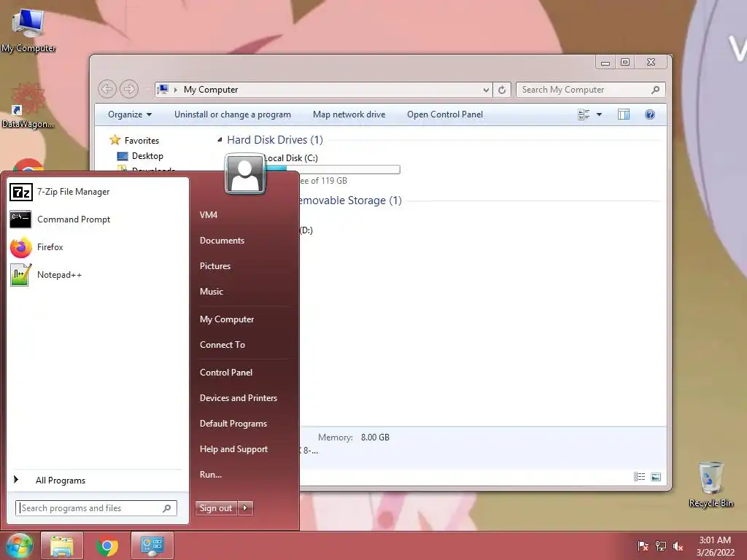Open Windows Explorer from the taskbar
Screen dimensions: 747x560
(x=62, y=545)
